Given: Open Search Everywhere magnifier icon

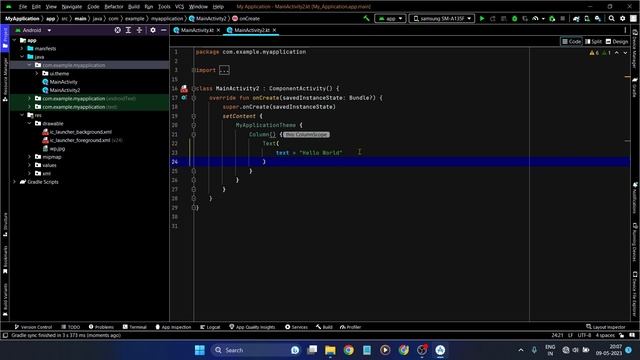Looking at the screenshot, I should coord(611,18).
